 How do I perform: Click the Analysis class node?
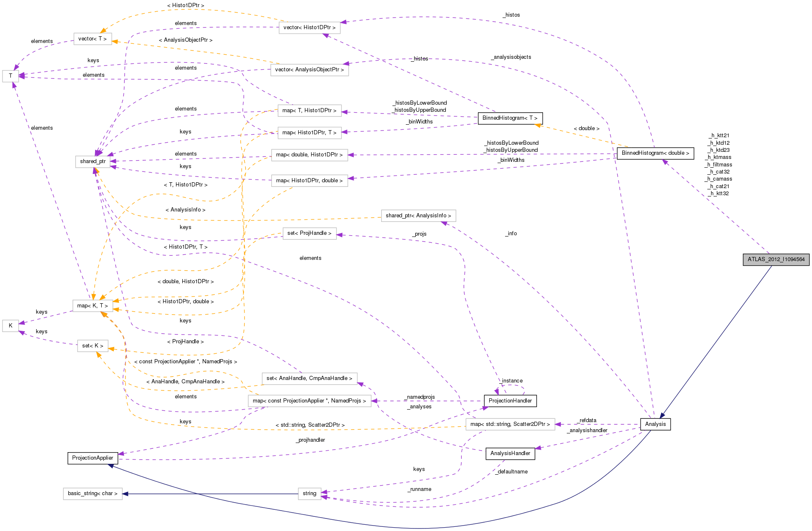point(655,424)
